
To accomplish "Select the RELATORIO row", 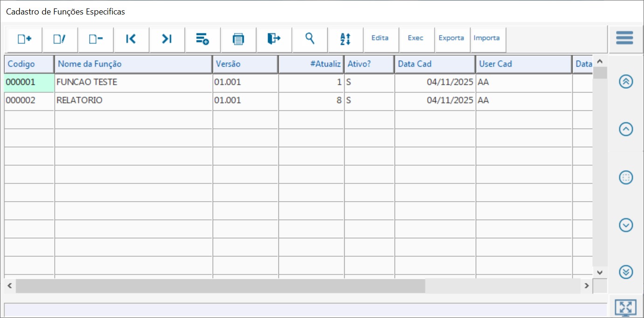I will 133,100.
